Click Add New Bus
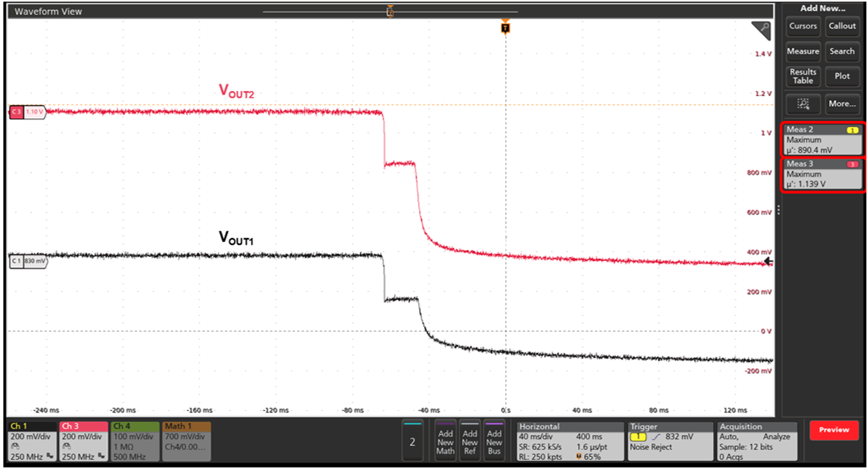 [x=494, y=441]
